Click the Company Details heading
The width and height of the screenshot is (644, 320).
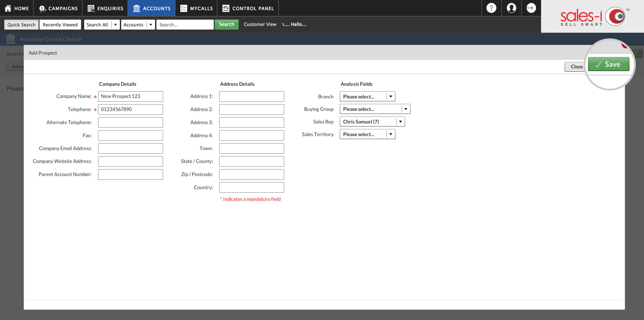tap(118, 84)
